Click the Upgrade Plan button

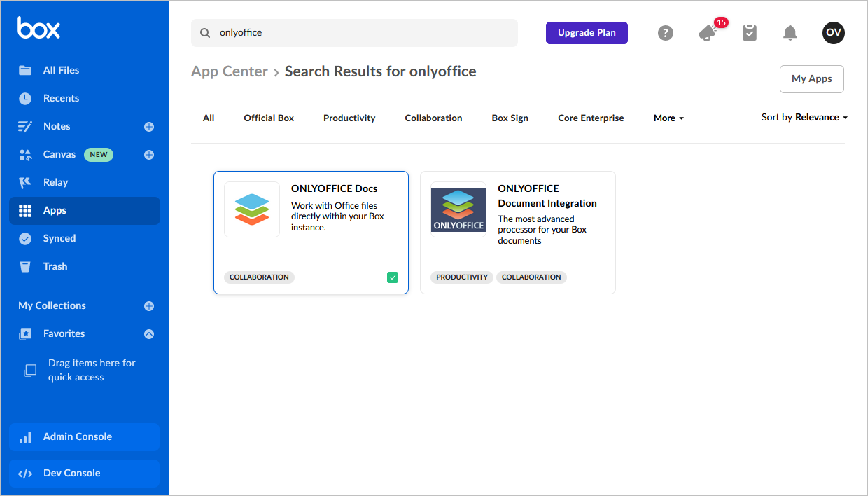pos(587,32)
